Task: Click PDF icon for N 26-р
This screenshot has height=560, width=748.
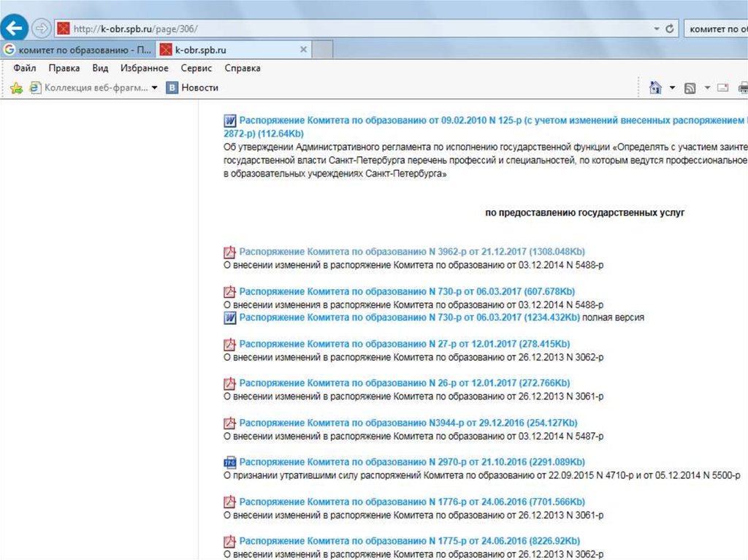Action: (x=230, y=383)
